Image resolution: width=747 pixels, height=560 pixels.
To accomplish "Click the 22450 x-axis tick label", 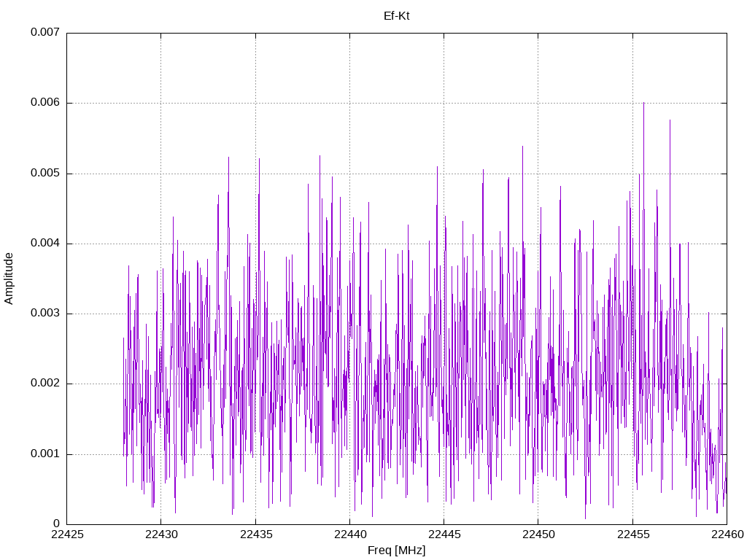I will pos(538,534).
